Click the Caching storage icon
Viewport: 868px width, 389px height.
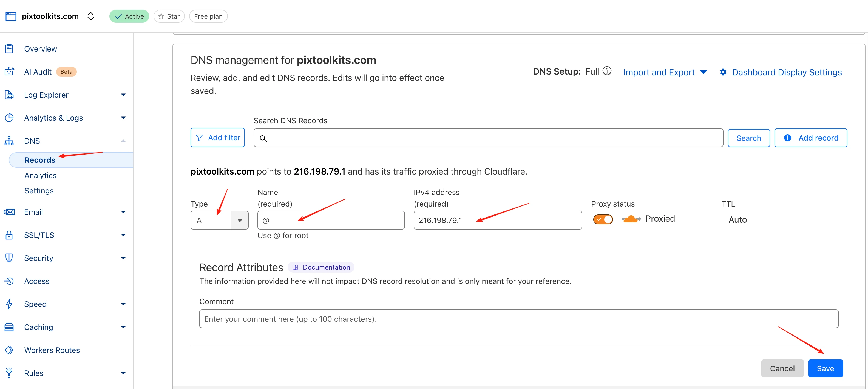coord(9,327)
